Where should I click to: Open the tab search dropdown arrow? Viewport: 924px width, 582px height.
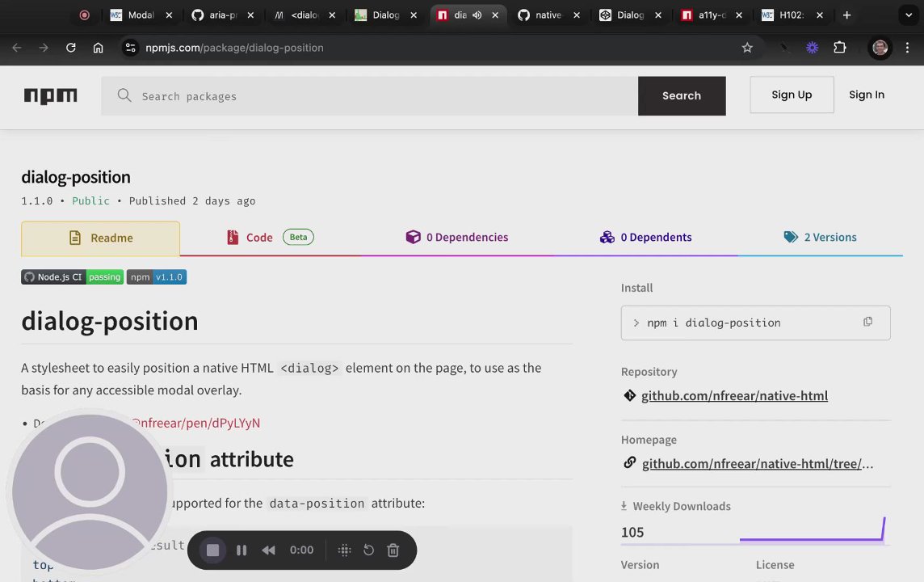coord(908,15)
